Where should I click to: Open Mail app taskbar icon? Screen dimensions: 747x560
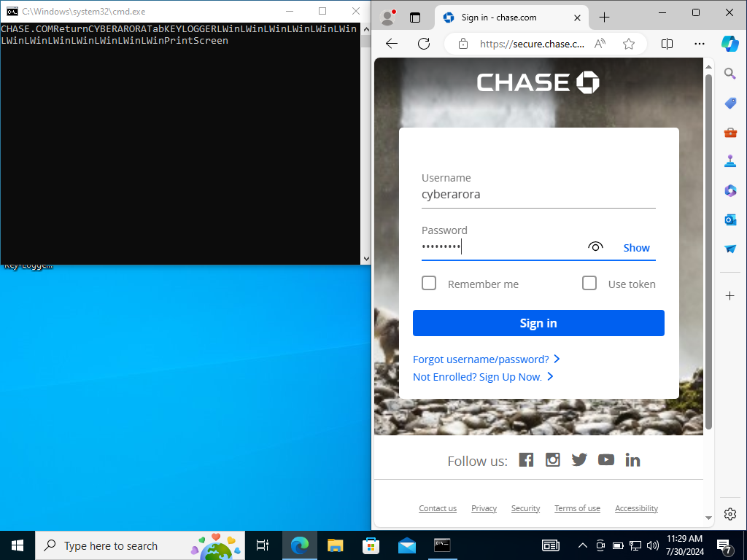tap(407, 545)
